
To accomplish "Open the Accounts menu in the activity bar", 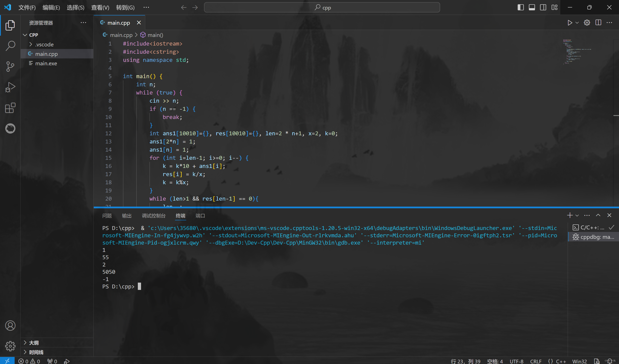I will [10, 326].
